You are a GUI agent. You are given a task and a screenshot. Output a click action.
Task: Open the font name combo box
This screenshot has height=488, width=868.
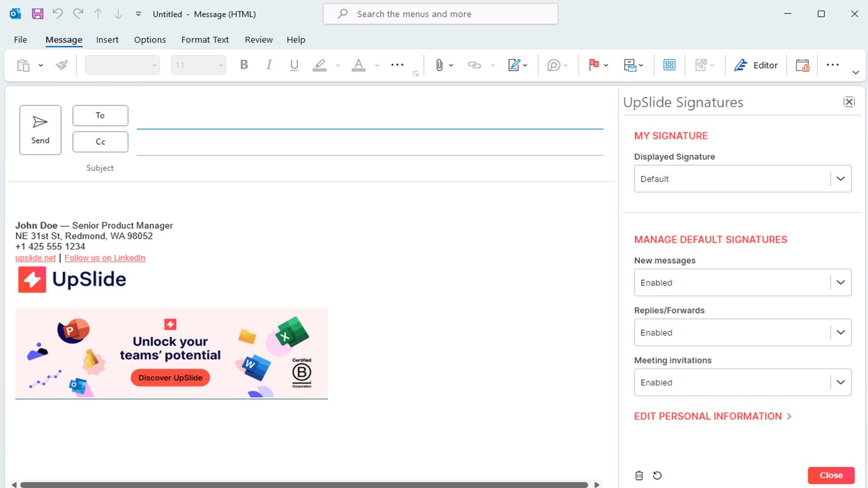[123, 65]
